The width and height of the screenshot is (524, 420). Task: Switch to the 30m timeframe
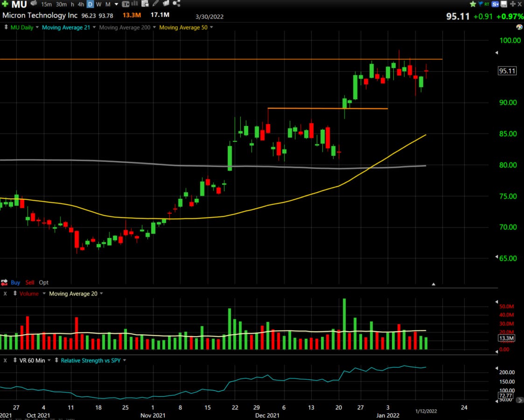61,4
